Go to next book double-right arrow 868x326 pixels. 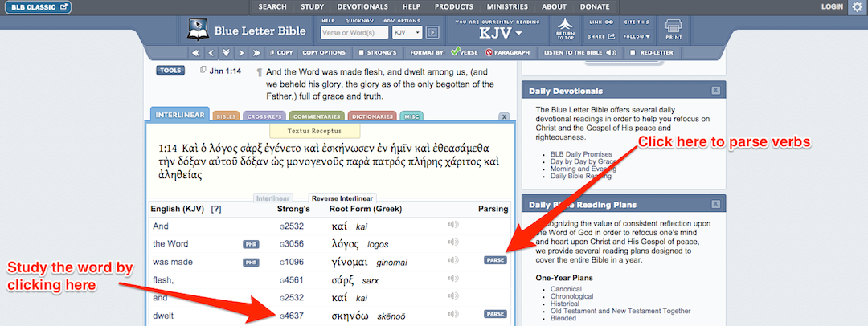(x=256, y=52)
